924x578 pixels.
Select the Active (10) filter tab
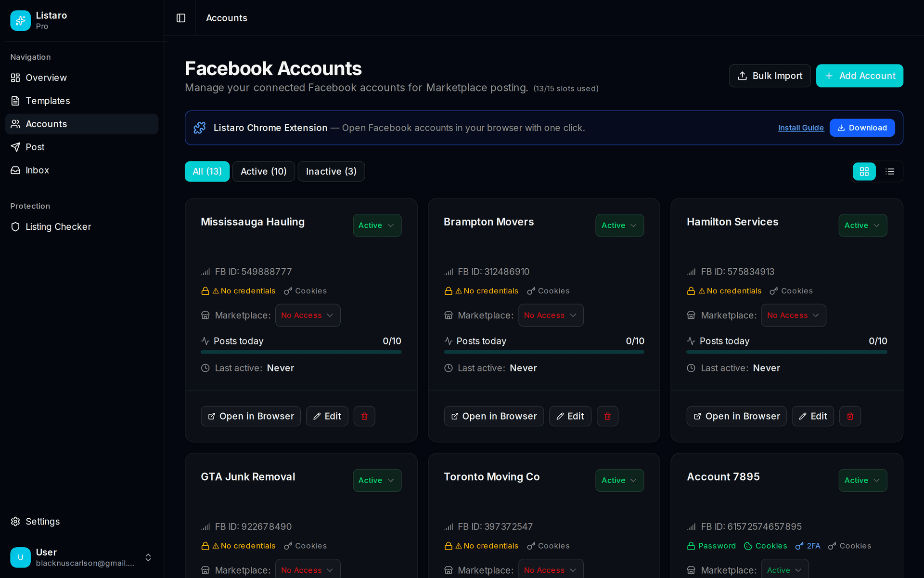pos(263,171)
